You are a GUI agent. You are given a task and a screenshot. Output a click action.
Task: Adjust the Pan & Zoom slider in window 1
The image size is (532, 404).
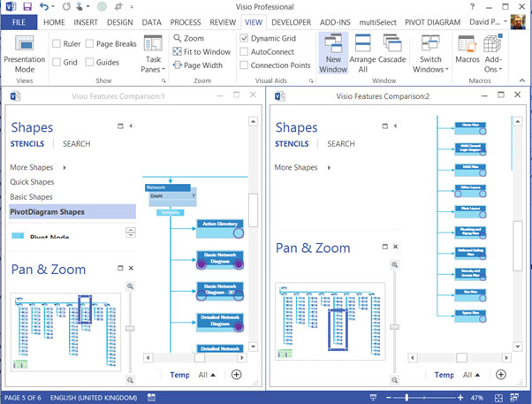[x=130, y=328]
